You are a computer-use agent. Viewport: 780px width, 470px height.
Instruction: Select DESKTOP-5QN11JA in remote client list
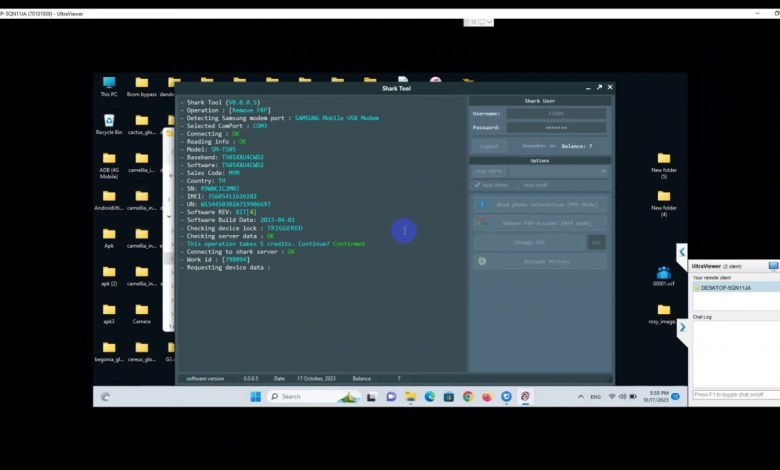(x=727, y=288)
